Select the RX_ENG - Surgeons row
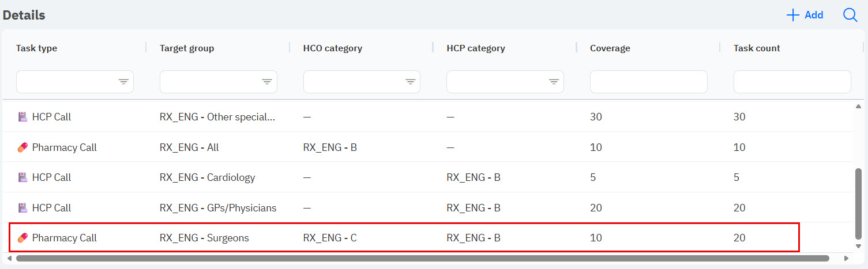 (x=404, y=238)
